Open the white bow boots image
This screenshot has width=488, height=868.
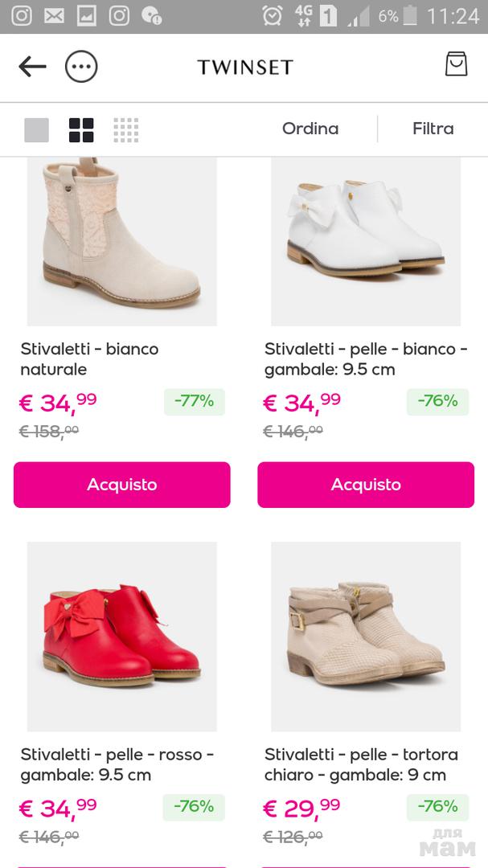(x=366, y=241)
